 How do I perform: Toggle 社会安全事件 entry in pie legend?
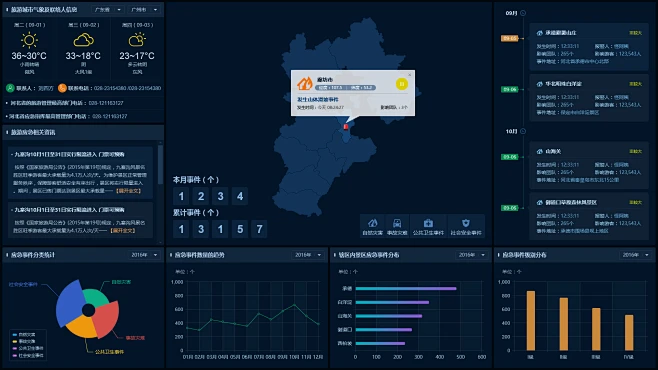point(28,355)
